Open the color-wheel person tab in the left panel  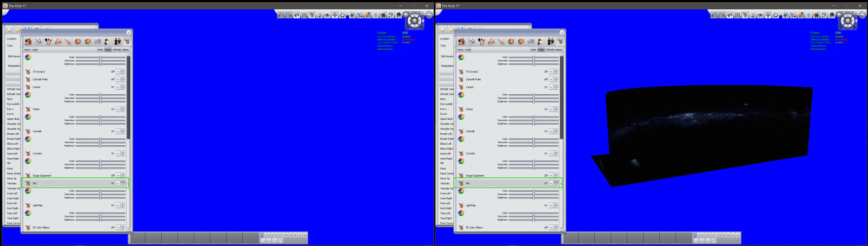(x=107, y=41)
